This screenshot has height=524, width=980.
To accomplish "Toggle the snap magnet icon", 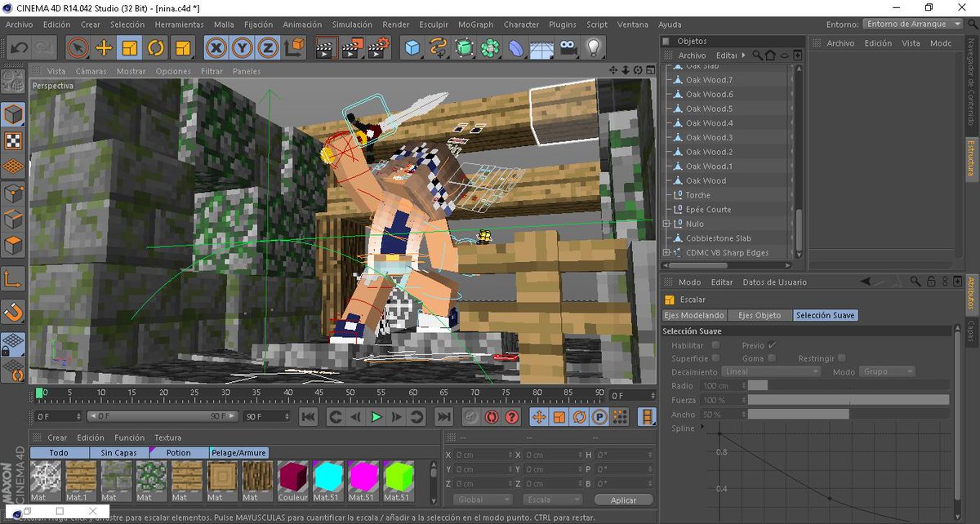I will pos(13,311).
